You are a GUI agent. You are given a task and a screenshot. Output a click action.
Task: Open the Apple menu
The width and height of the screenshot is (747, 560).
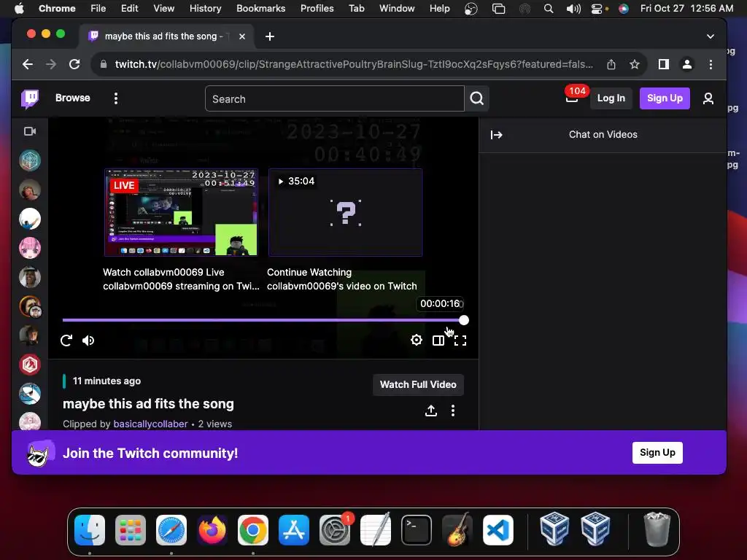coord(19,8)
